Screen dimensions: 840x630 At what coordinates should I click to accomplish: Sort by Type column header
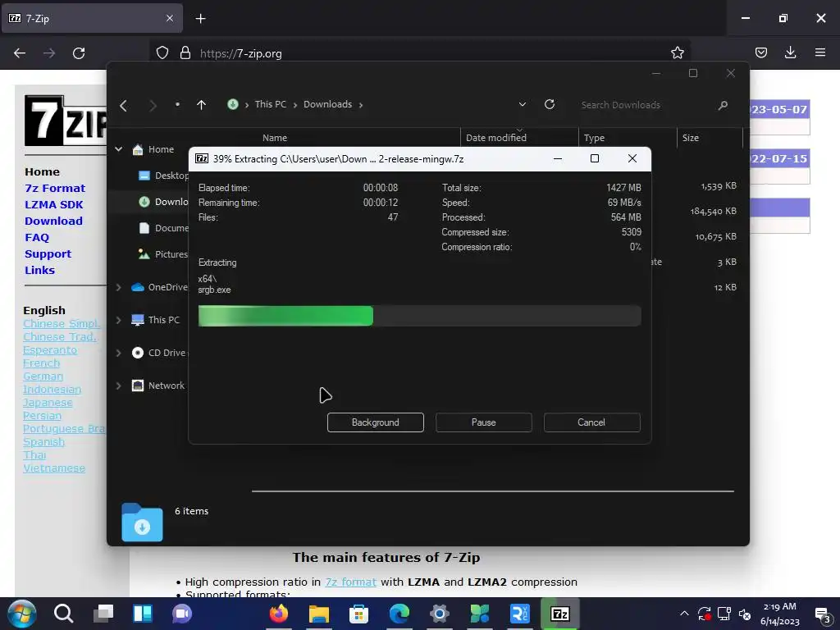pos(594,138)
